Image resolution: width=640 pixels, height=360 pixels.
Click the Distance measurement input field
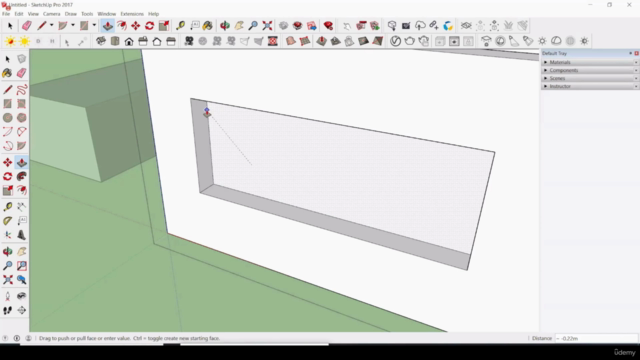(x=596, y=338)
